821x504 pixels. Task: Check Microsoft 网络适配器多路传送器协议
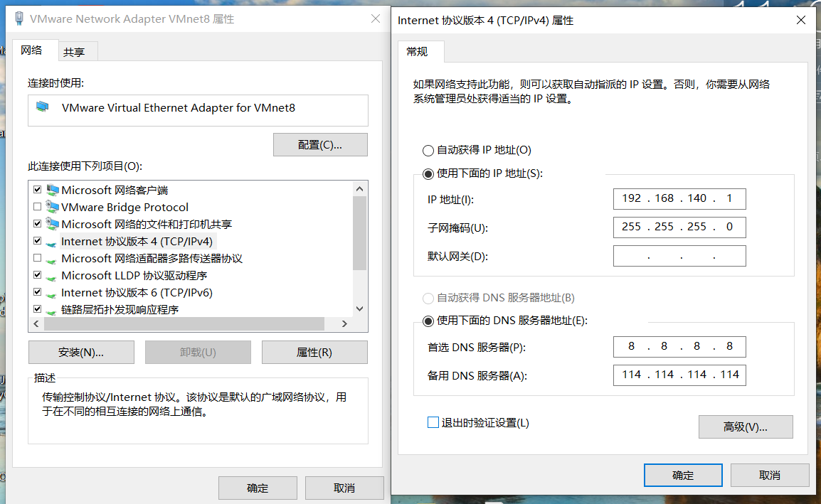point(38,258)
